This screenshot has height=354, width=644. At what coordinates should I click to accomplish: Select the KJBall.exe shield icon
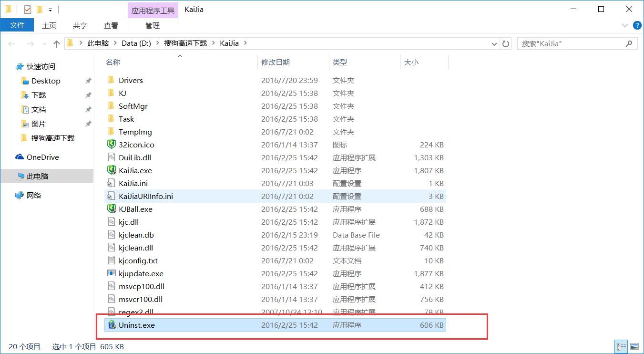(x=111, y=209)
